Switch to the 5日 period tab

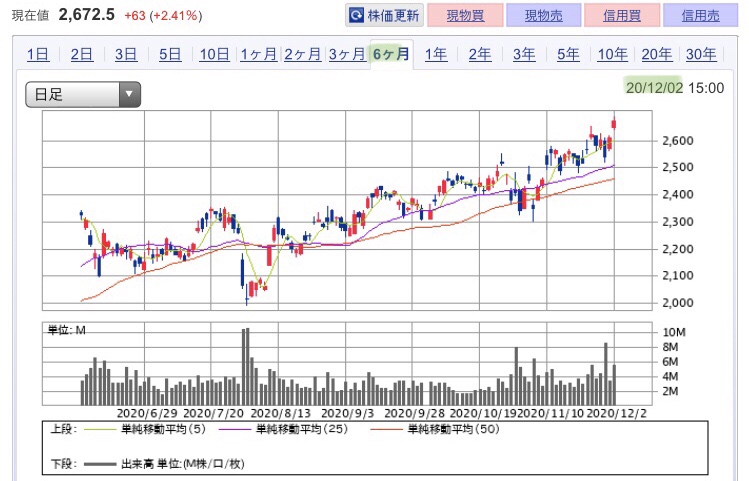(170, 54)
